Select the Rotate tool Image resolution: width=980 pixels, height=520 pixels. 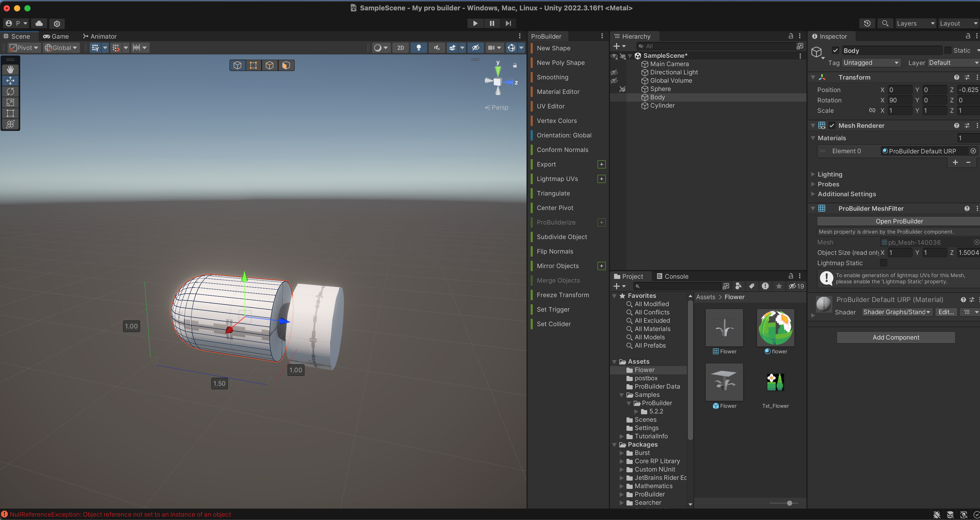click(x=10, y=91)
